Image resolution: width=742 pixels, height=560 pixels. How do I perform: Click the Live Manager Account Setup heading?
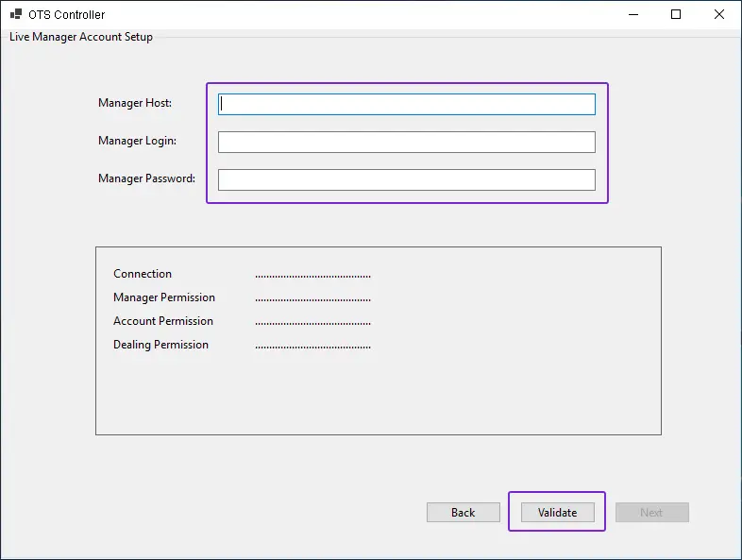click(81, 37)
